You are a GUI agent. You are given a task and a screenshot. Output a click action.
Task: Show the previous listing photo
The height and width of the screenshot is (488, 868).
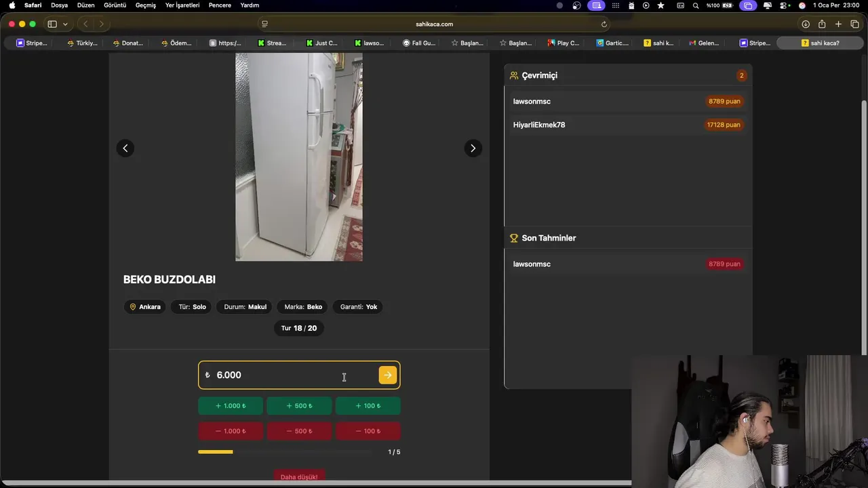point(125,148)
